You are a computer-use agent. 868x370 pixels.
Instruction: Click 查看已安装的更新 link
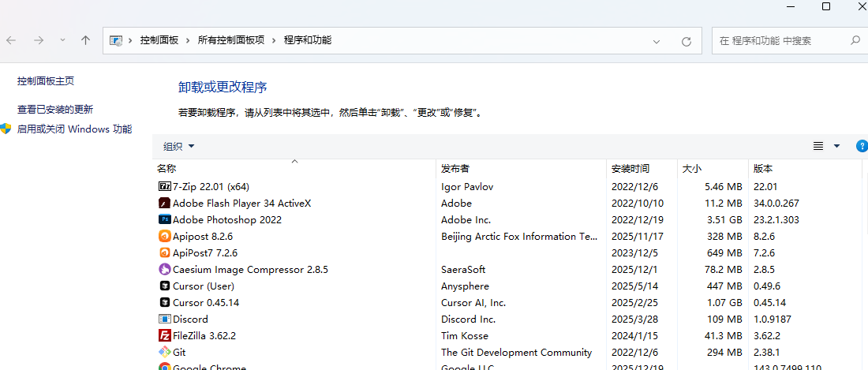point(55,110)
